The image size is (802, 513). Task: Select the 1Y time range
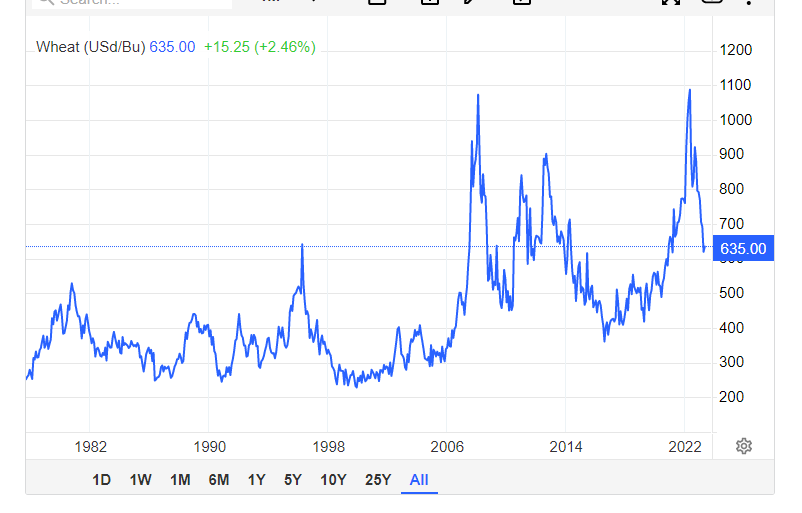pyautogui.click(x=257, y=480)
